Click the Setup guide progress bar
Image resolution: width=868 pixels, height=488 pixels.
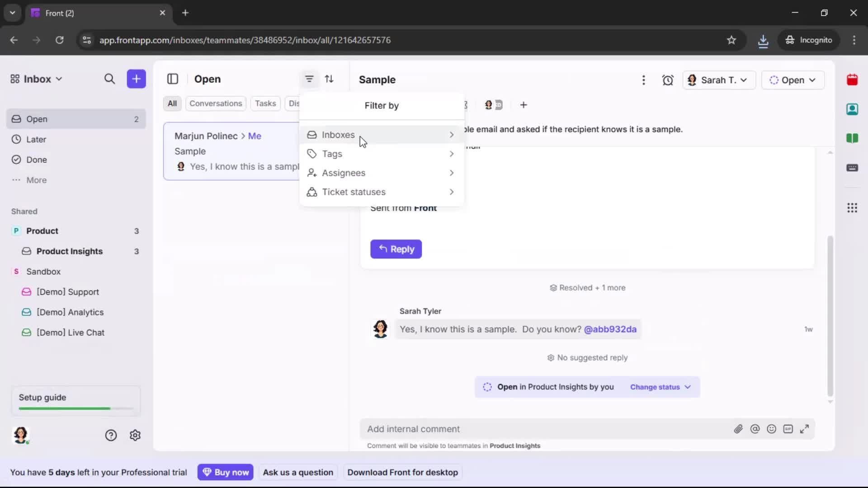pyautogui.click(x=75, y=408)
